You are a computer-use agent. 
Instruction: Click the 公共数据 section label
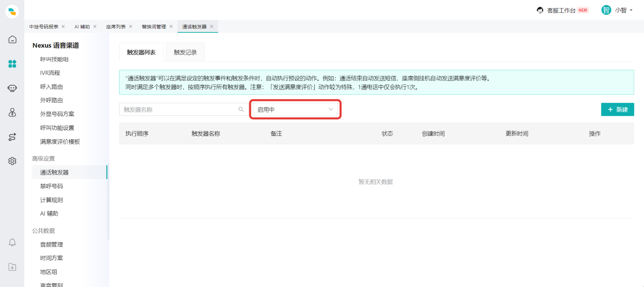point(44,230)
